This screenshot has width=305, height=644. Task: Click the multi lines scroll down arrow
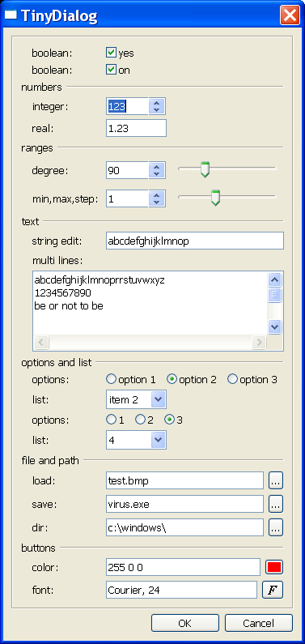[x=274, y=327]
